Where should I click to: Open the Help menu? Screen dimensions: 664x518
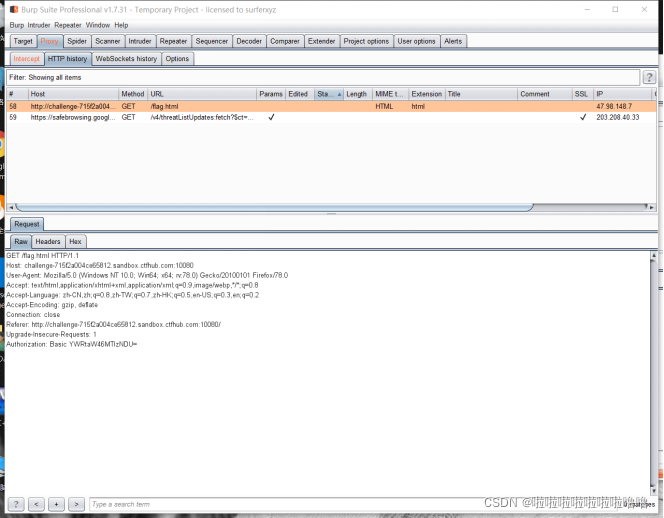pos(121,25)
